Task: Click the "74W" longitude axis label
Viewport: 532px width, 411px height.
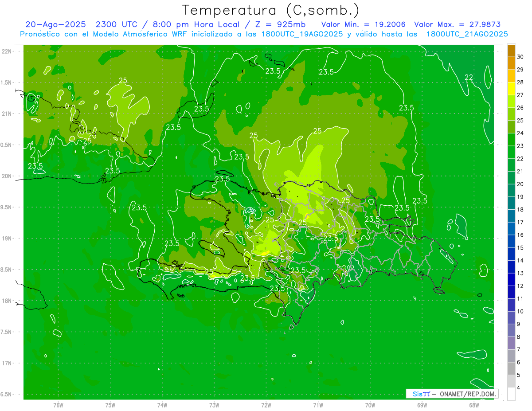Action: coord(162,405)
